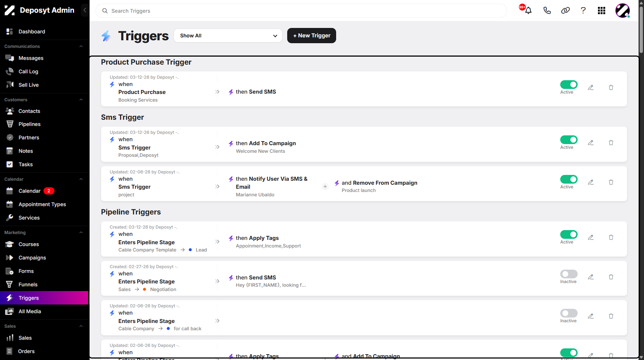Viewport: 644px width, 360px height.
Task: Delete the Add To Campaign Sms trigger
Action: pos(611,143)
